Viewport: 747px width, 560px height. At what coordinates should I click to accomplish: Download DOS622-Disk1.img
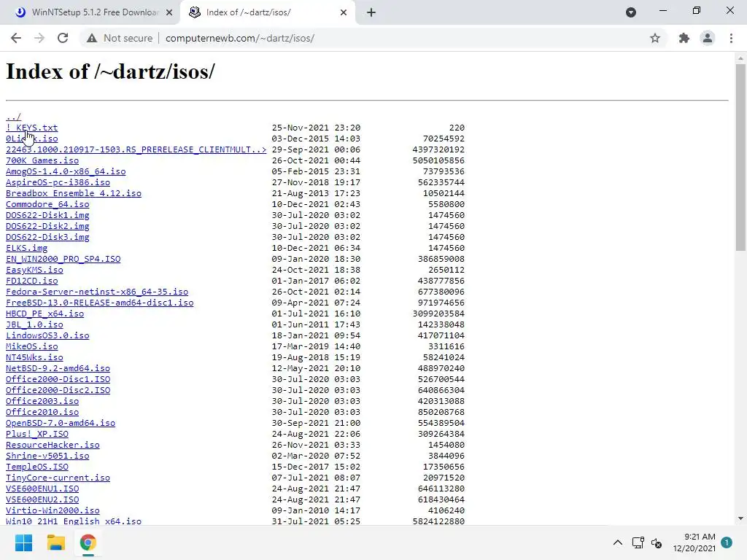(47, 215)
